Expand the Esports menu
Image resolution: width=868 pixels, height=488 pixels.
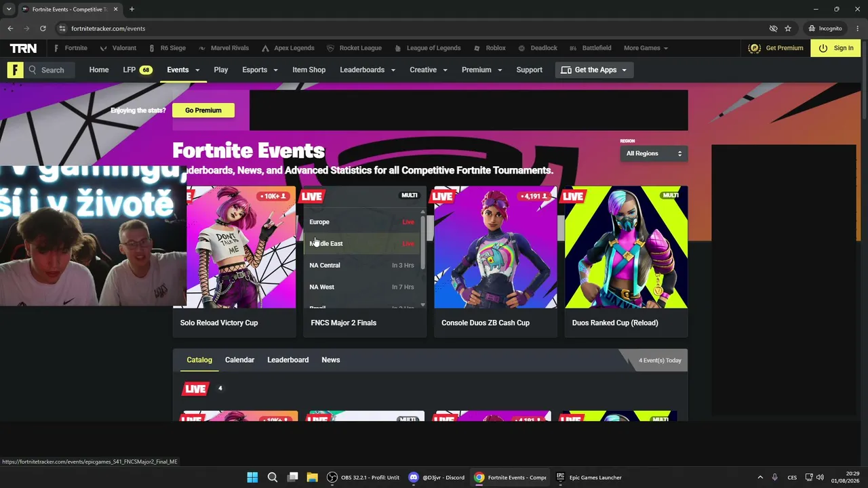tap(260, 70)
